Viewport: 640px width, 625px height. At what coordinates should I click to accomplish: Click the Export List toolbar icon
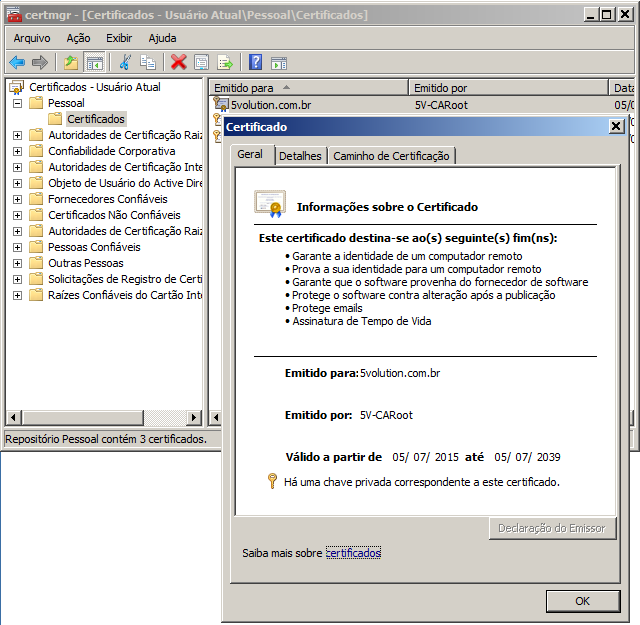pos(225,62)
